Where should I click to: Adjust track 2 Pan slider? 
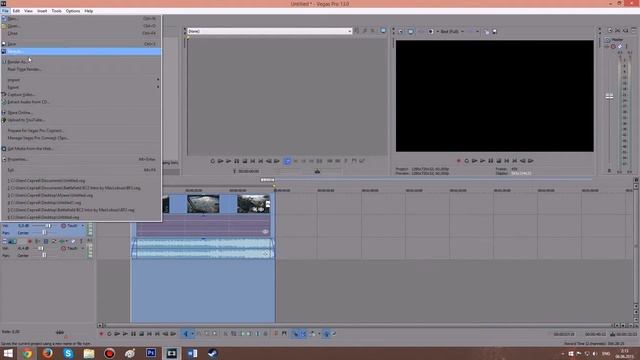44,255
